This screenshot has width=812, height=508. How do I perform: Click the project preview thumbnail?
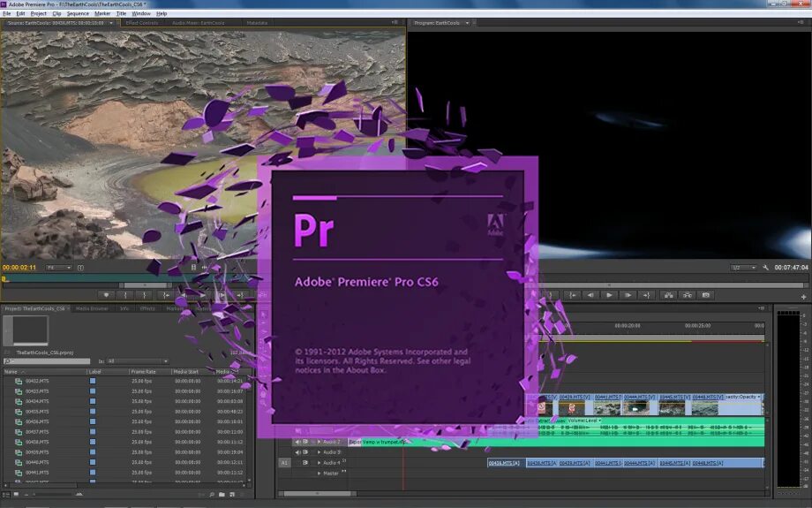point(31,330)
